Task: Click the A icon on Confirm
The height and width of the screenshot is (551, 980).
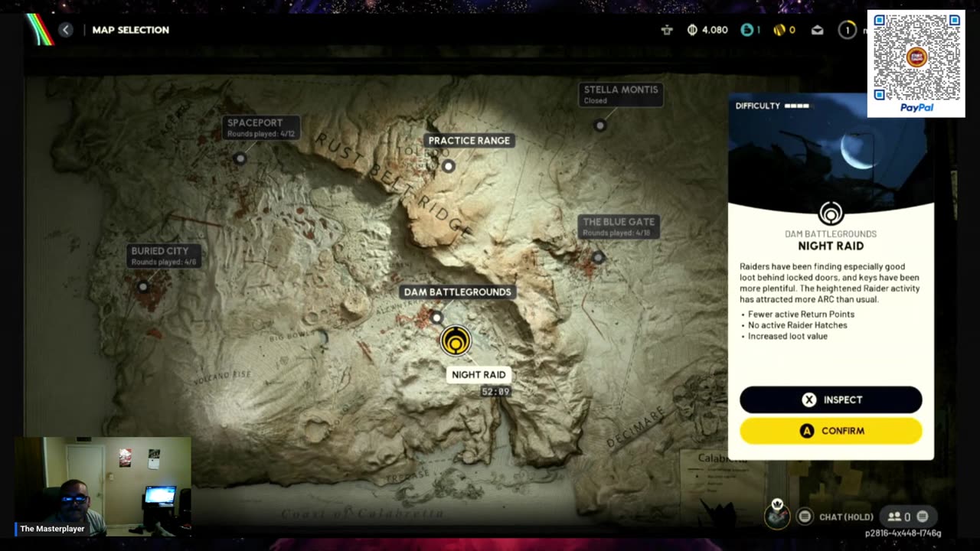Action: coord(806,431)
